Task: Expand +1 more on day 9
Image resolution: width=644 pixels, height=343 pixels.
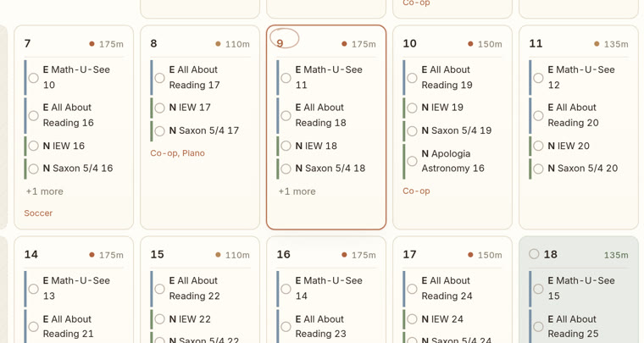Action: [297, 191]
